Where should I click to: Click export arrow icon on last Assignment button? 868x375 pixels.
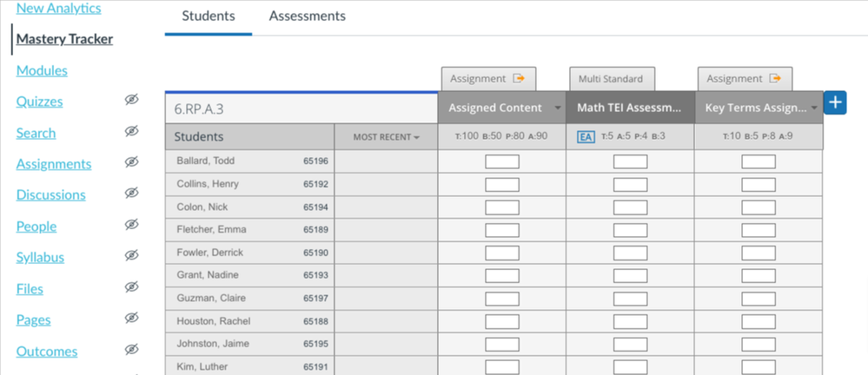coord(776,79)
